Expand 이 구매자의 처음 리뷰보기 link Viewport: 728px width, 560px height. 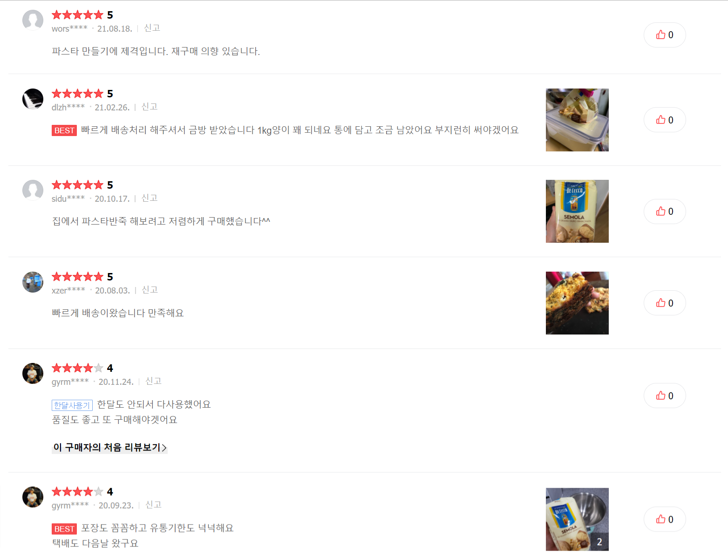(x=109, y=447)
